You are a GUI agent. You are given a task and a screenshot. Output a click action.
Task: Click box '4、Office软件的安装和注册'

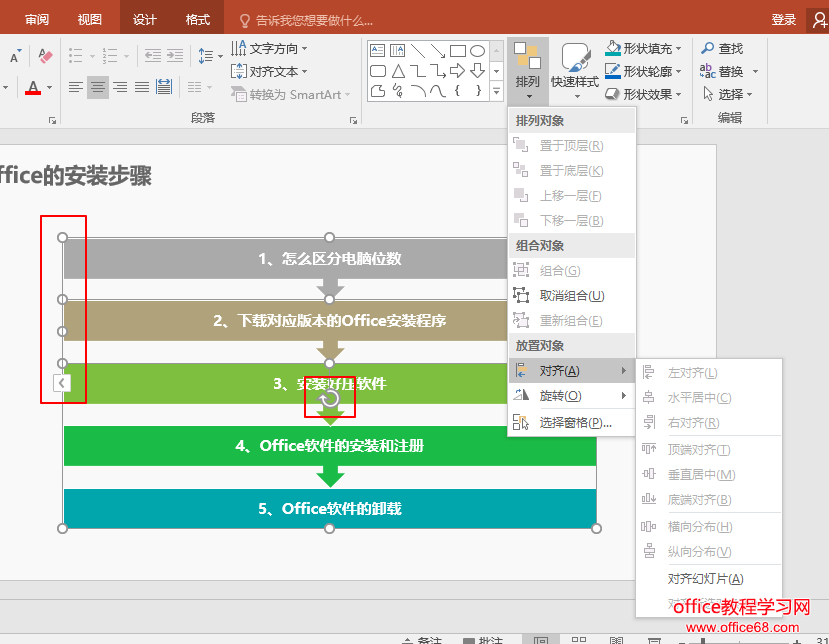(330, 446)
